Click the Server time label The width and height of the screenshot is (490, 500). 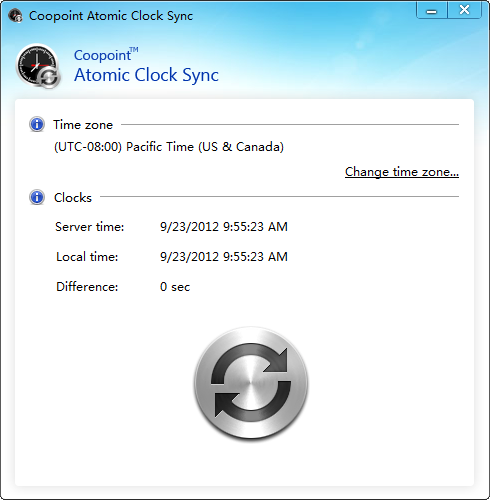click(x=90, y=227)
